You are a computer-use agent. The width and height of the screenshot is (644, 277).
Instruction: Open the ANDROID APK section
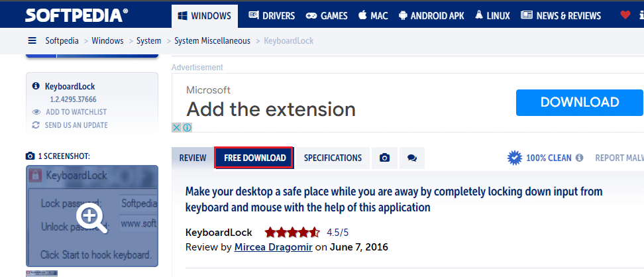tap(431, 16)
